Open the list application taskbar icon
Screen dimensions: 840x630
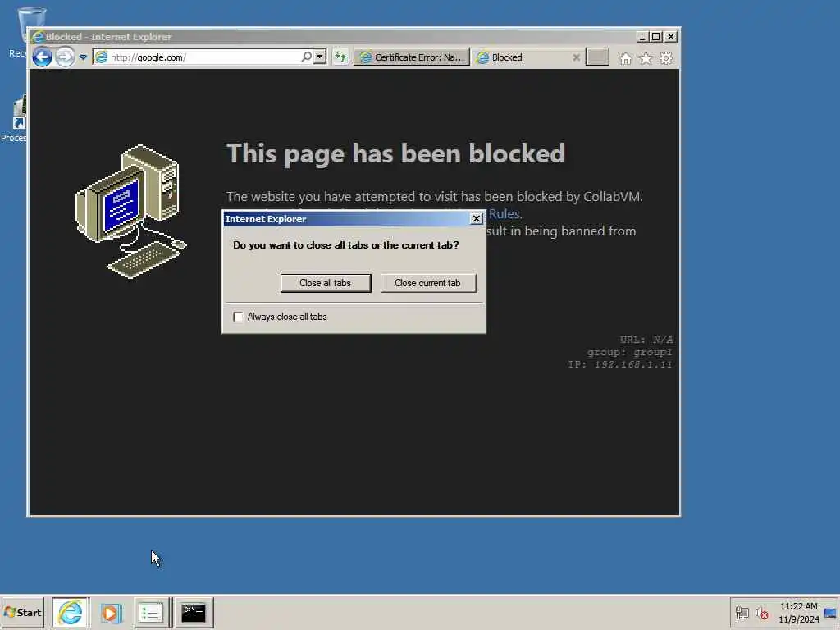151,612
